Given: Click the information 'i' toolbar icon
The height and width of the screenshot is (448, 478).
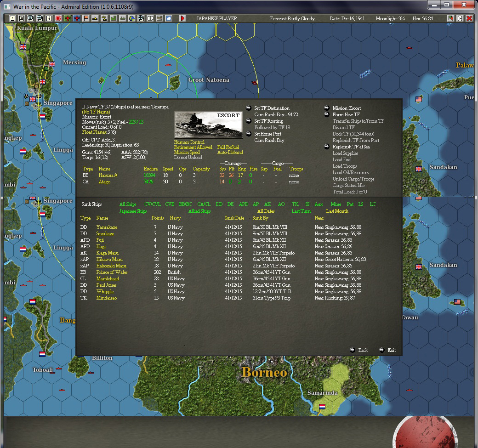Looking at the screenshot, I should (x=49, y=18).
